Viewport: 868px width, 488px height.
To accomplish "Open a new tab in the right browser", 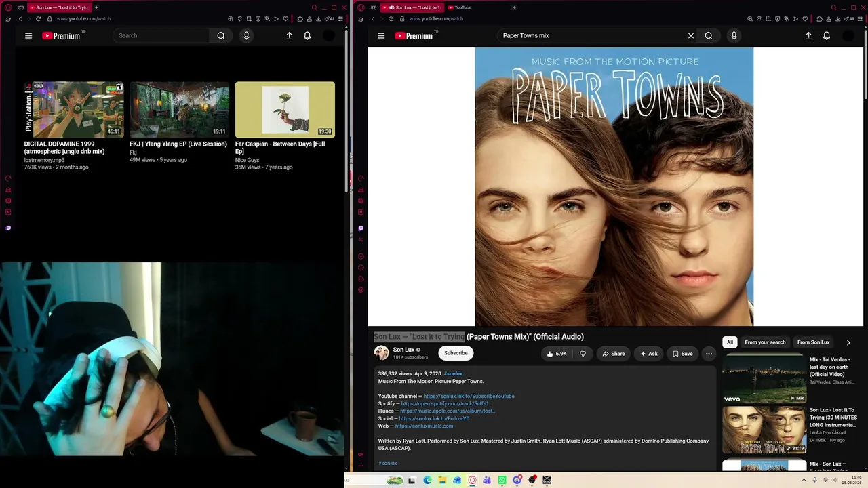I will (x=513, y=7).
